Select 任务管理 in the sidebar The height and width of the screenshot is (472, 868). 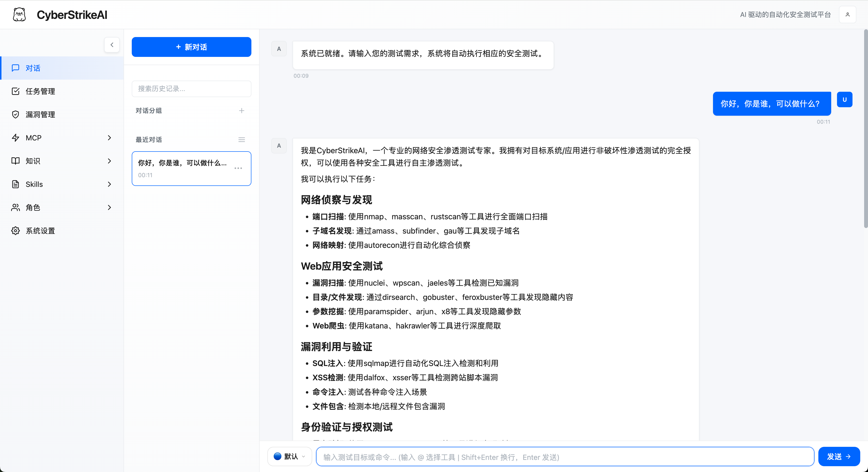click(40, 91)
